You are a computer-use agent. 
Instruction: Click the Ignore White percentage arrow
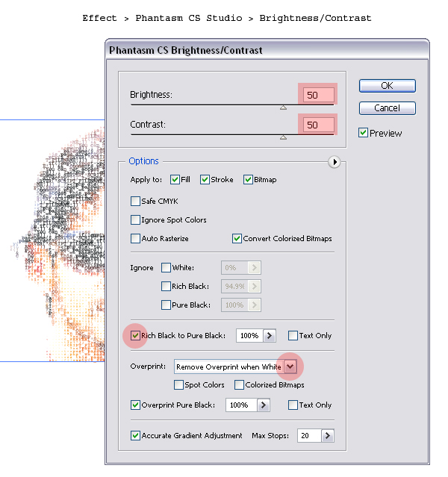tap(255, 268)
